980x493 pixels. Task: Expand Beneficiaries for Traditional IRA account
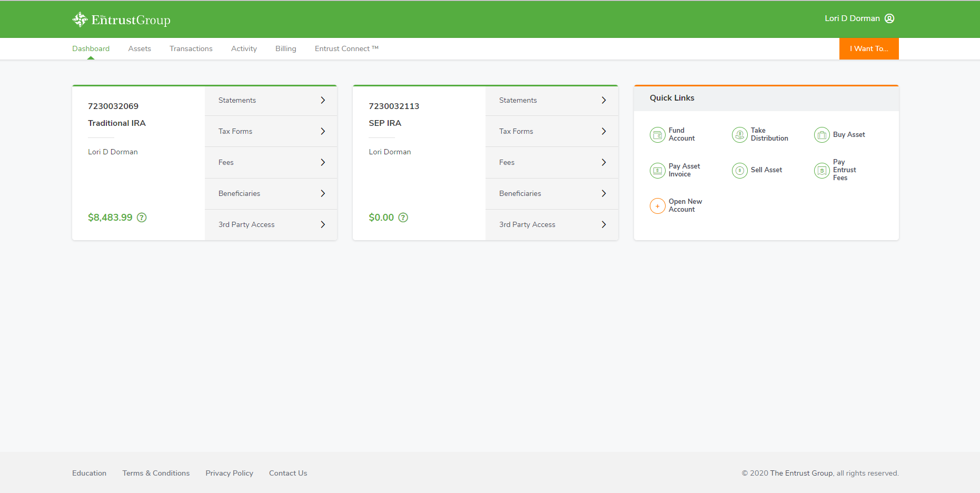[x=271, y=193]
